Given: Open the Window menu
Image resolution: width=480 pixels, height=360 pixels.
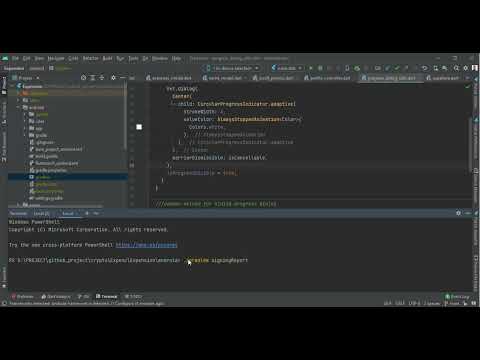Looking at the screenshot, I should [x=160, y=58].
